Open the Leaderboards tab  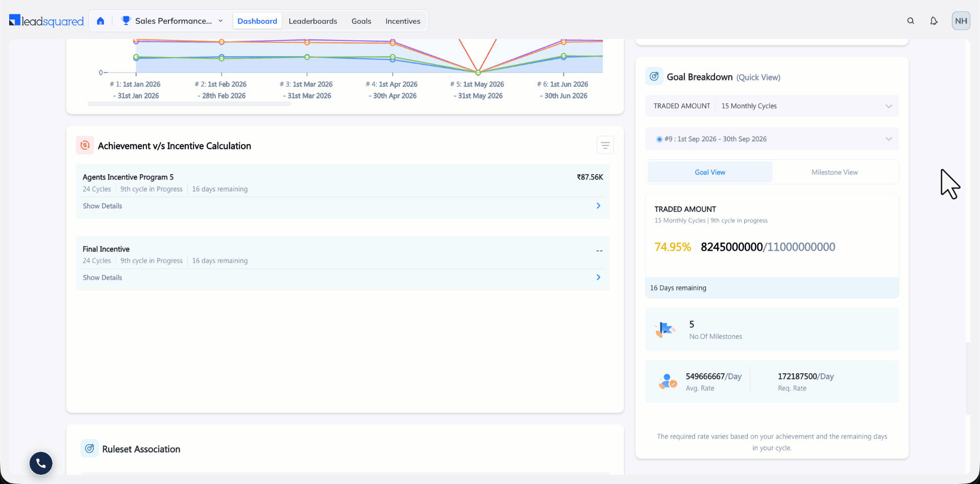click(x=313, y=21)
